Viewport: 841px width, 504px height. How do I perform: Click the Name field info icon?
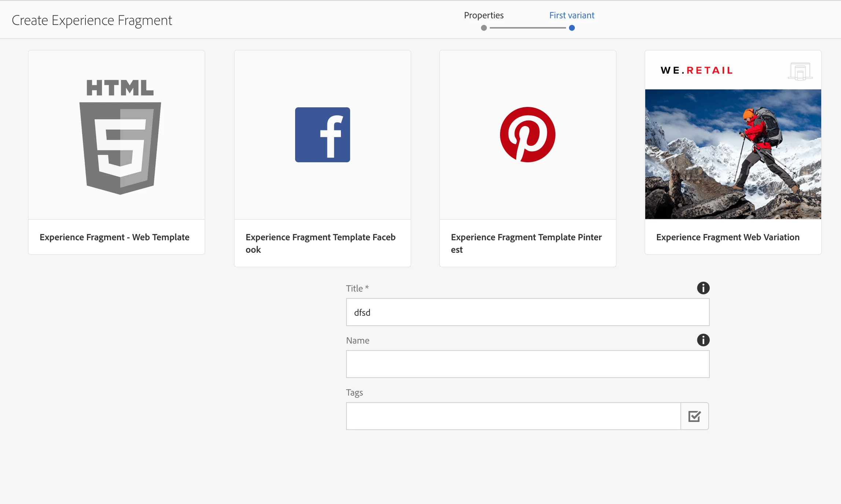[x=703, y=340]
